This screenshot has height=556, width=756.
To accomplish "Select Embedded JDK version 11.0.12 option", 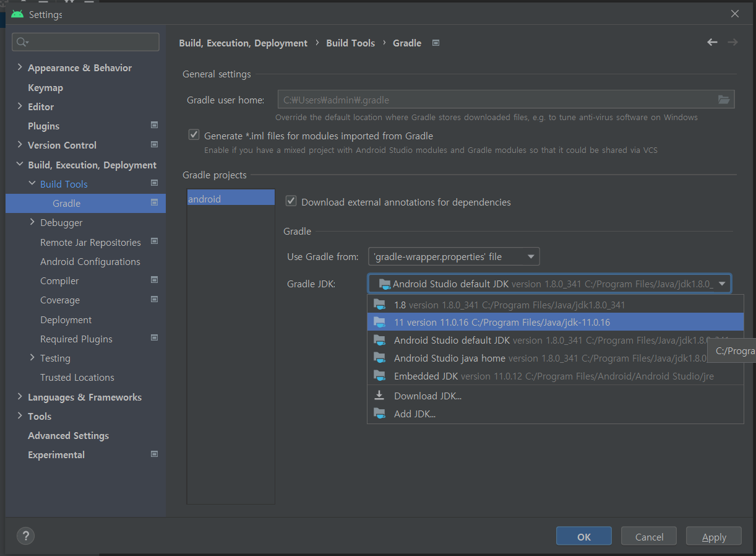I will coord(555,376).
